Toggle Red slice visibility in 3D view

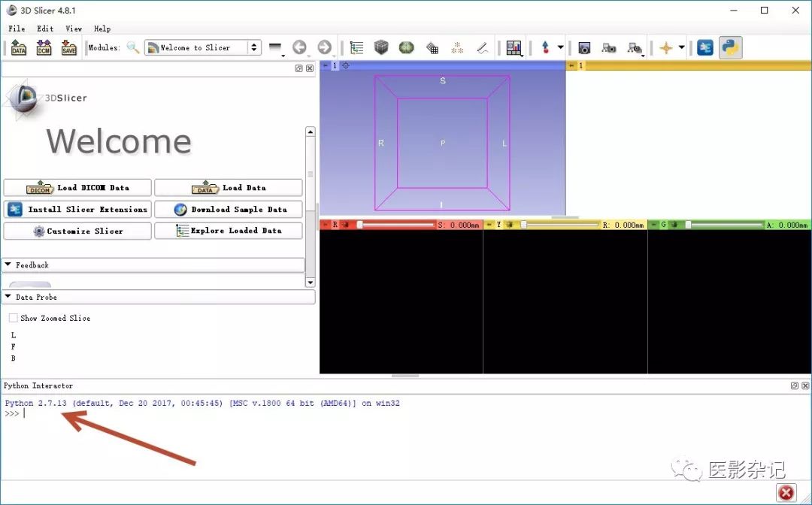[345, 225]
